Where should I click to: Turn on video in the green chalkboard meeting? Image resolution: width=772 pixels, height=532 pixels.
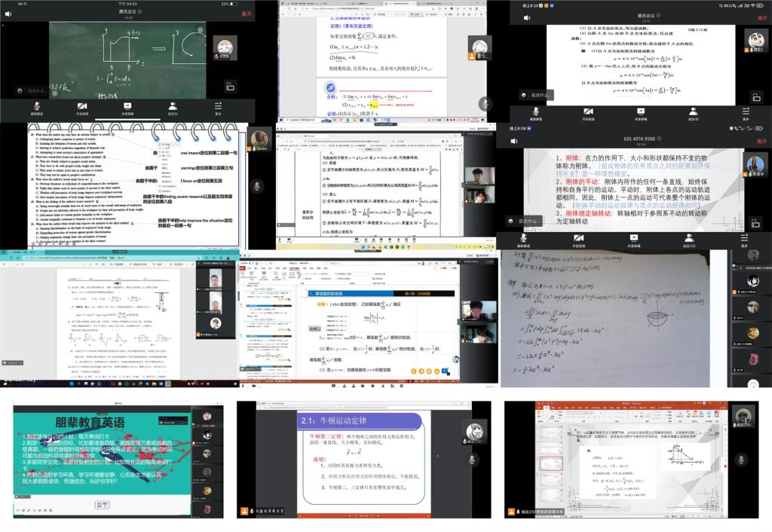pyautogui.click(x=81, y=108)
